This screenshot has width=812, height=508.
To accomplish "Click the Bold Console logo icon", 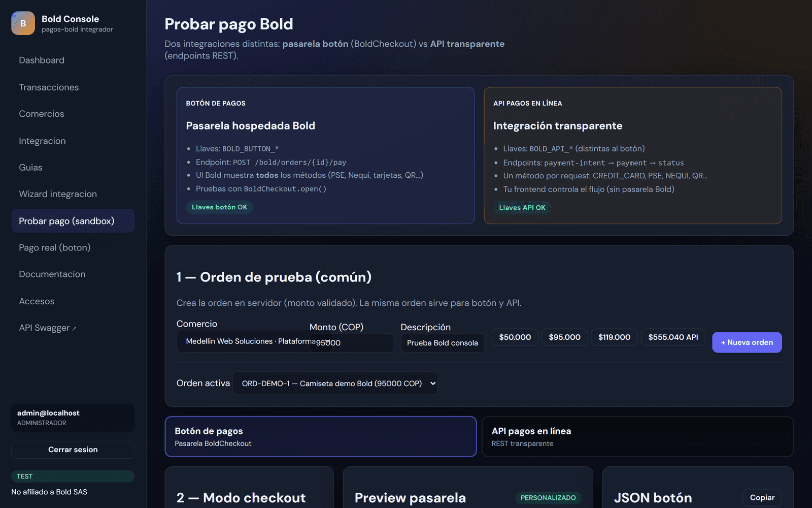I will click(x=23, y=23).
